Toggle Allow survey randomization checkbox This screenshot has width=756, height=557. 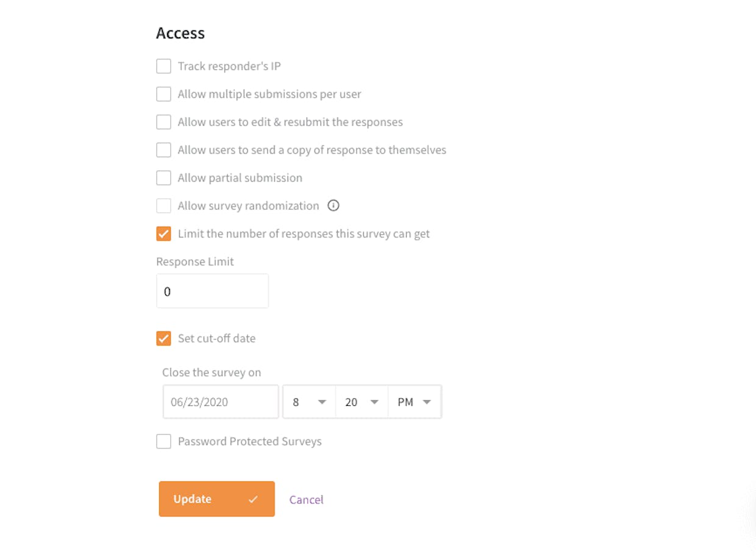163,206
